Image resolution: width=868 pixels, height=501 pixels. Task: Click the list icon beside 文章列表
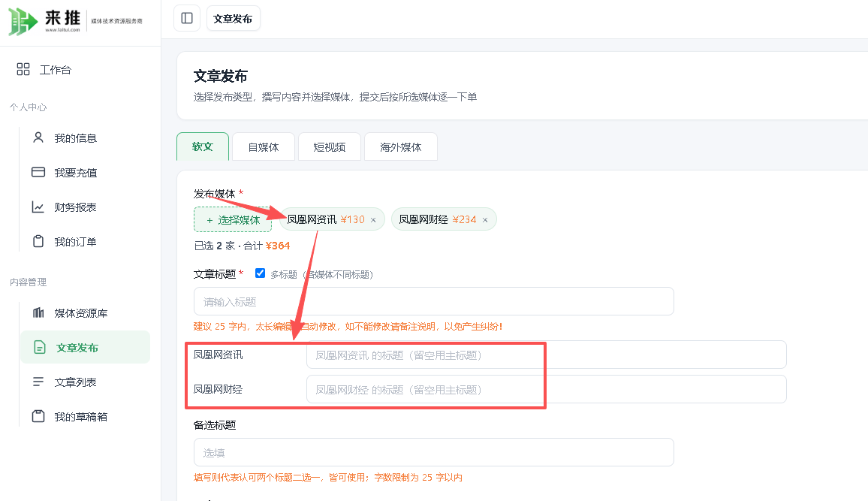[38, 382]
